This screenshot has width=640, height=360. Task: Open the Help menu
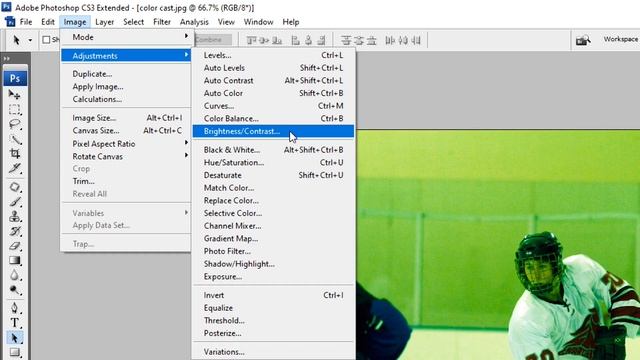291,22
